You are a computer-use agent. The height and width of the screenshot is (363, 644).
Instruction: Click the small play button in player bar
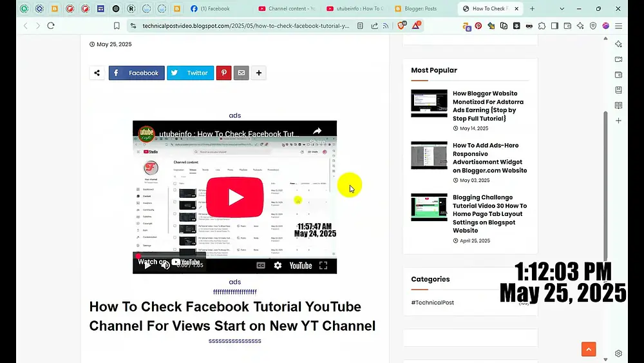147,266
